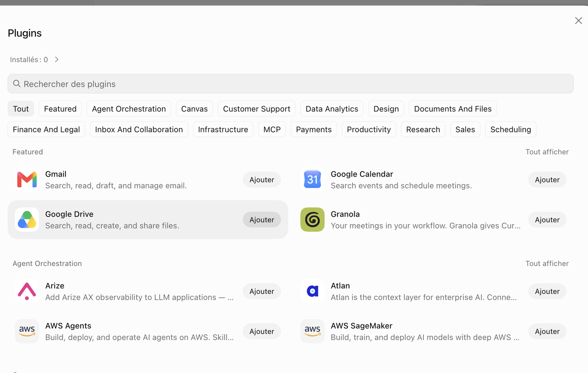Open the Google Drive title
Screen dimensions: 588x373
pos(69,214)
